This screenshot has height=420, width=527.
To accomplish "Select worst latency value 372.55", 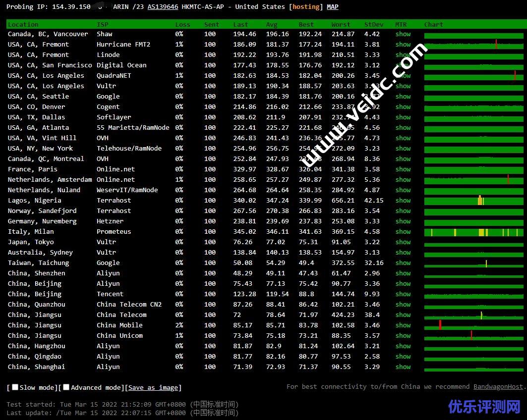I will pos(343,263).
